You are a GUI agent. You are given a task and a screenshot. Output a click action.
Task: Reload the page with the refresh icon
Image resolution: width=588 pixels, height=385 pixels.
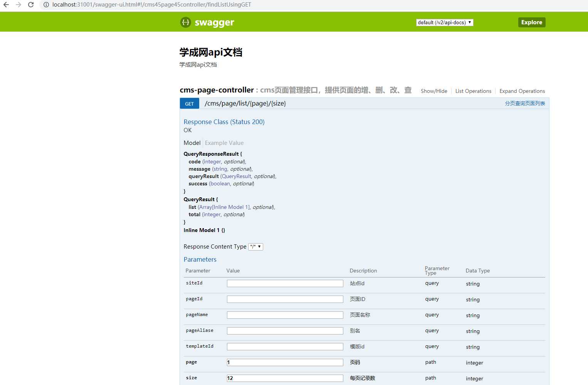(31, 5)
